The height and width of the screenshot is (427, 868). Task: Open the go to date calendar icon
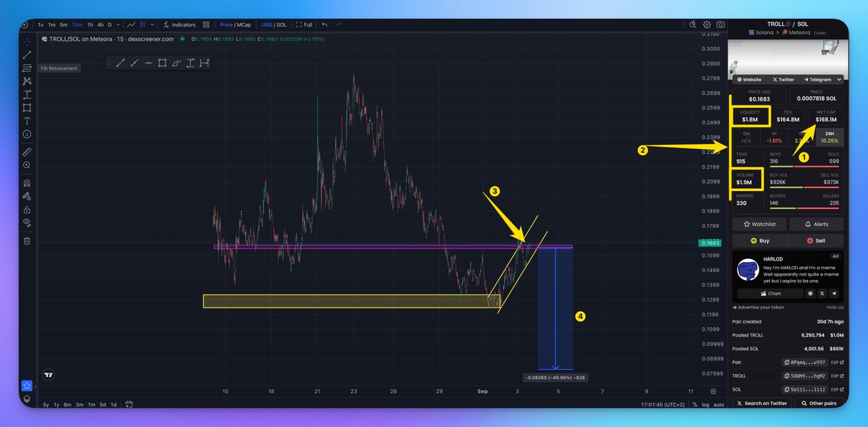coord(129,405)
